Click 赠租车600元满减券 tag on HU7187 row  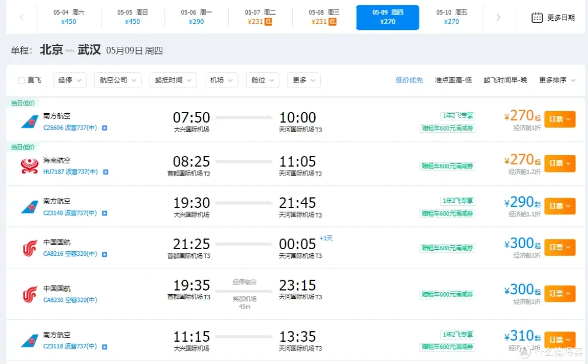[x=448, y=166]
